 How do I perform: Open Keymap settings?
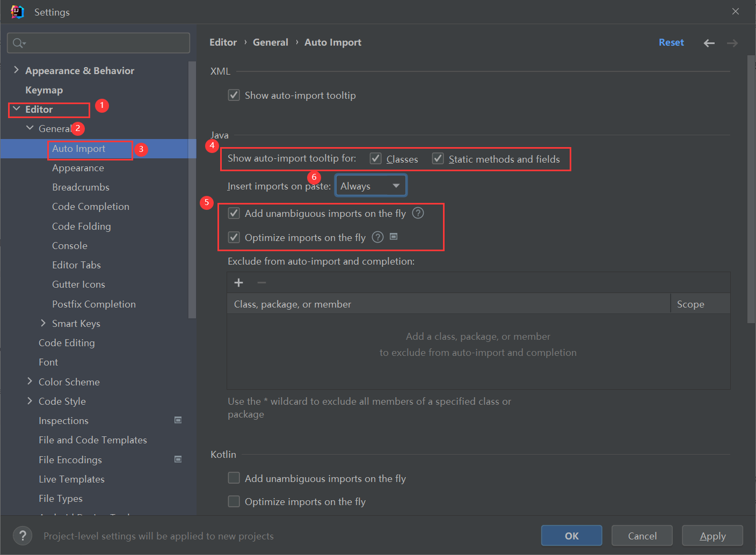tap(44, 90)
